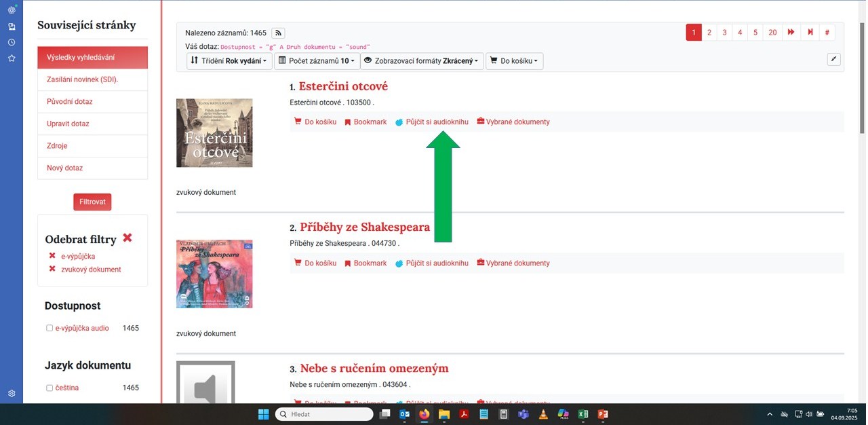The height and width of the screenshot is (425, 868).
Task: Click the RSS feed icon beside record count
Action: pos(278,33)
